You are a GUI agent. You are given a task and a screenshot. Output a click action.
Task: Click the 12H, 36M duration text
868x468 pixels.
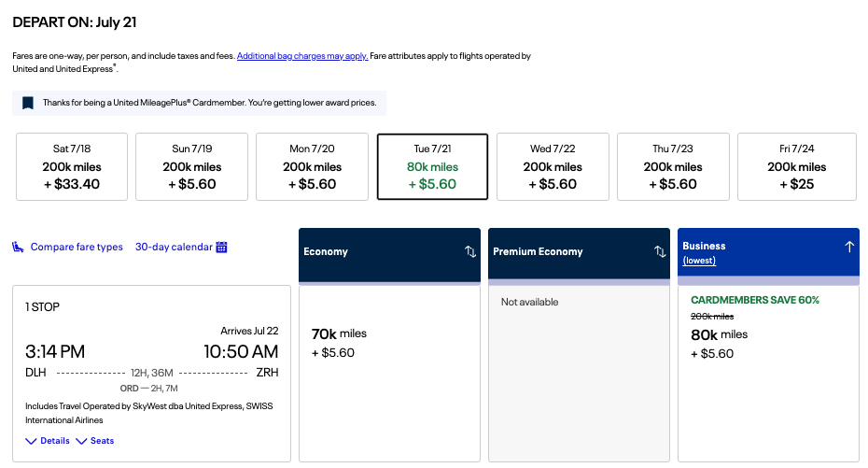(x=152, y=373)
